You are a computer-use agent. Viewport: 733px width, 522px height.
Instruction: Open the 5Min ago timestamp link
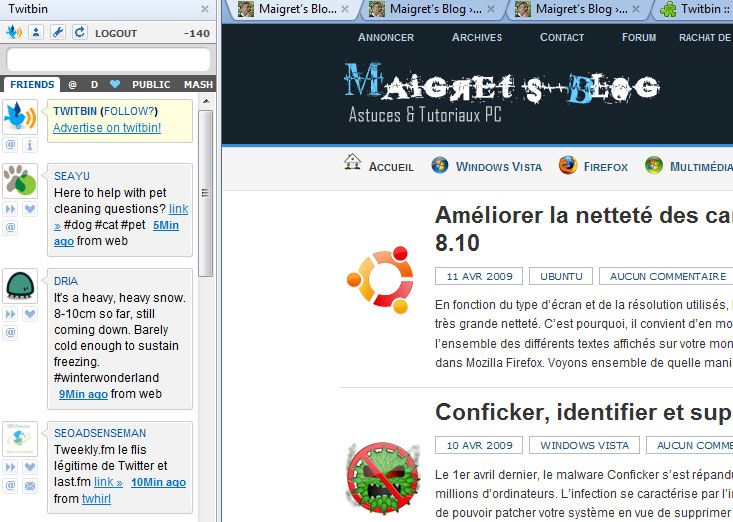166,225
